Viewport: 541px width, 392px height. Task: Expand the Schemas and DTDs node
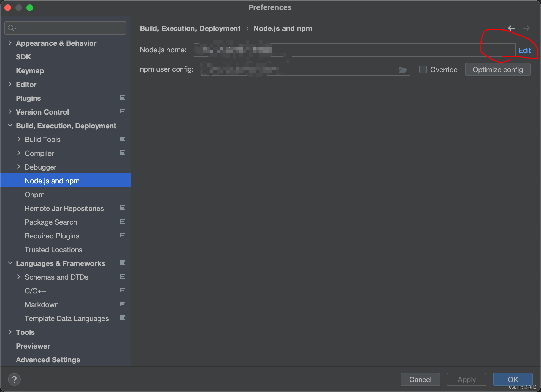point(19,277)
